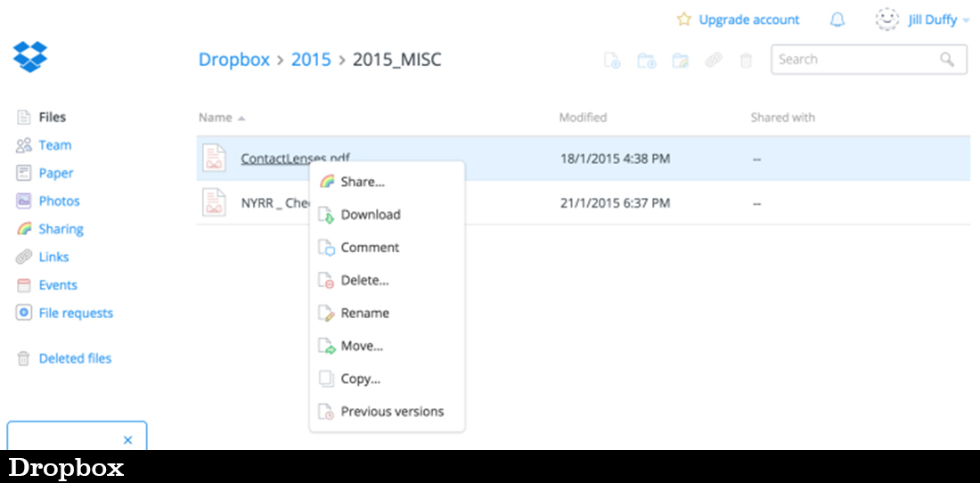
Task: Choose Share... from context menu
Action: (387, 182)
